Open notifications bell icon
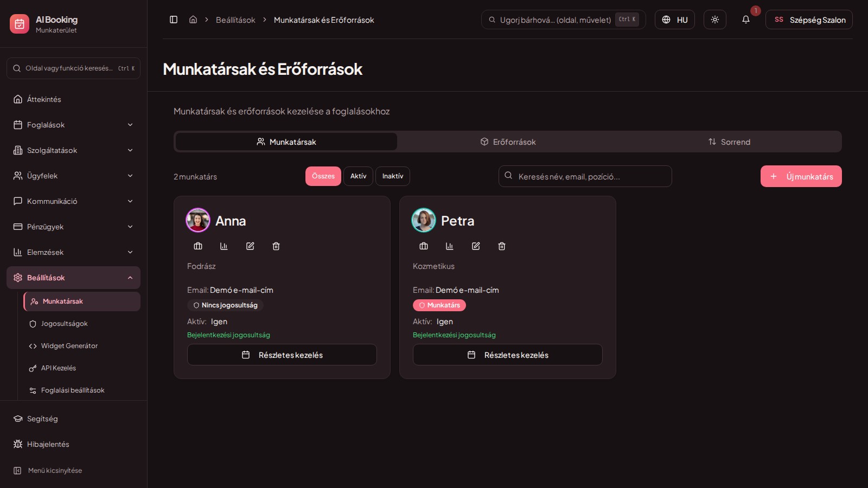Image resolution: width=868 pixels, height=488 pixels. click(x=746, y=20)
